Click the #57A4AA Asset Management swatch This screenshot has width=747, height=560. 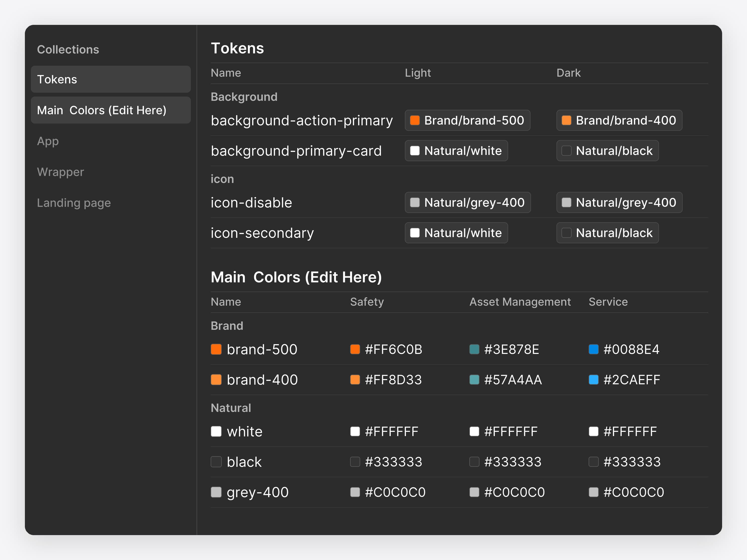[475, 380]
